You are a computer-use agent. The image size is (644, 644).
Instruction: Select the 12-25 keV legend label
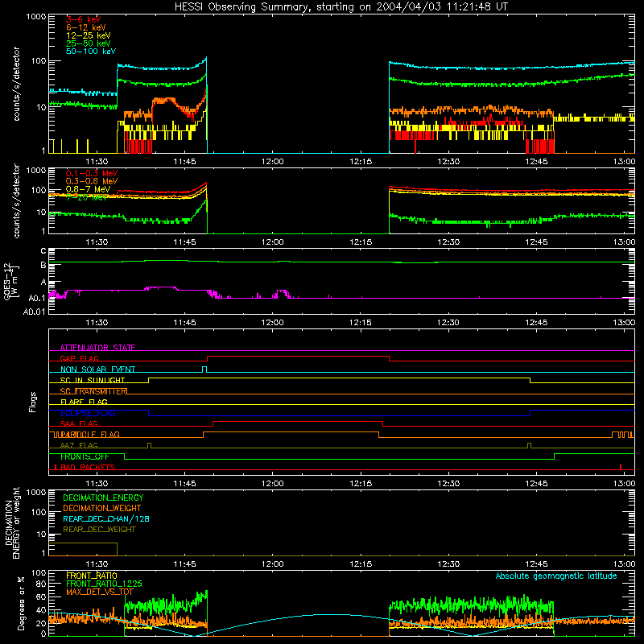89,35
